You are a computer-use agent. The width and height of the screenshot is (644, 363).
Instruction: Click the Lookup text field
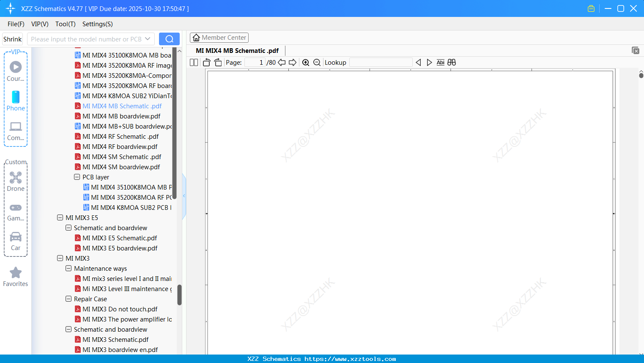click(381, 63)
